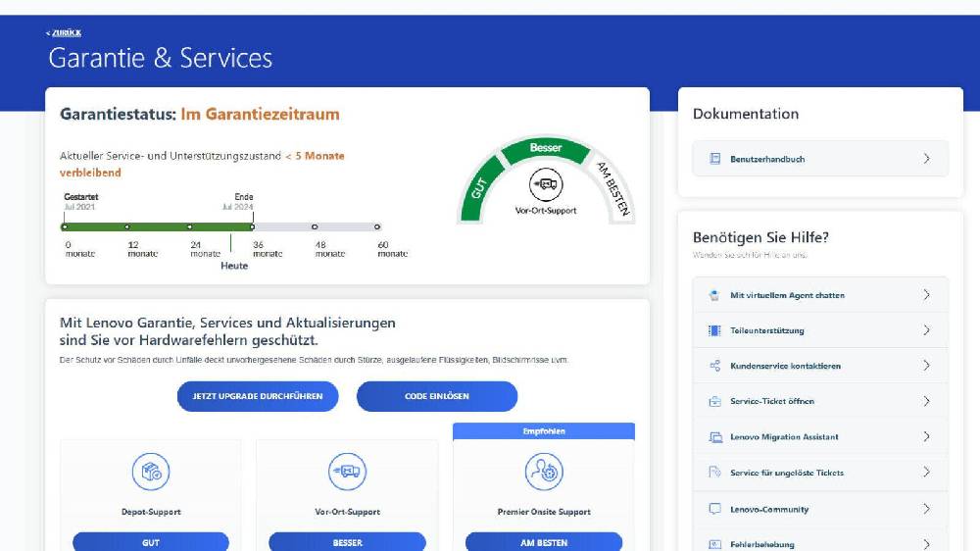Screen dimensions: 980x551
Task: Open Fehlerbehebung link text
Action: coord(761,545)
